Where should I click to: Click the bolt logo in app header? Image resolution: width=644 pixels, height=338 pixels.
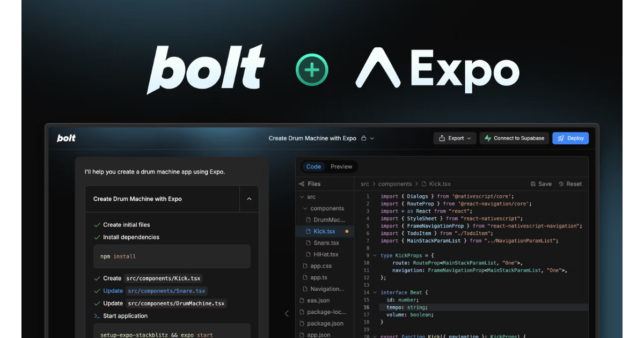67,138
